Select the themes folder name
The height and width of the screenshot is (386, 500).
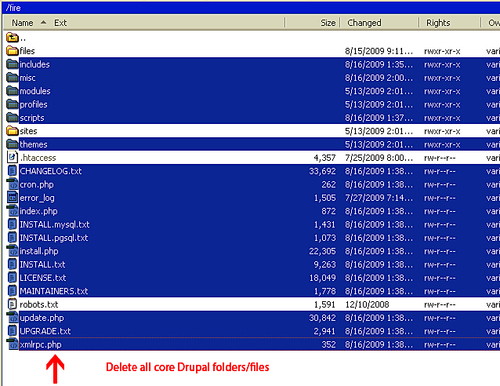coord(33,144)
